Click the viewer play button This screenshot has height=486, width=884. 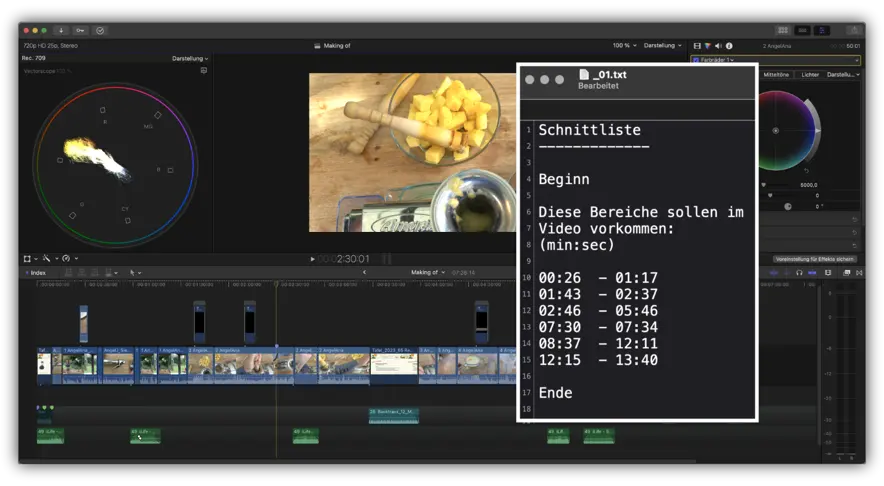(x=312, y=259)
